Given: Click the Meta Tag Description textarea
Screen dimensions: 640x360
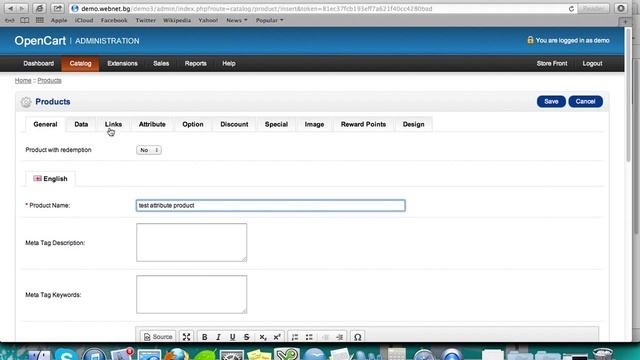Looking at the screenshot, I should (x=191, y=242).
